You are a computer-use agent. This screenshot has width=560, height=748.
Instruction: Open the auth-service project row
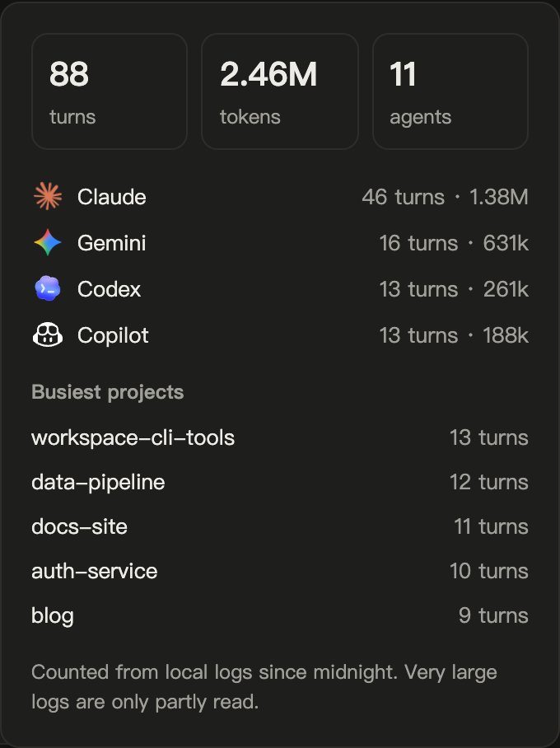pyautogui.click(x=280, y=571)
